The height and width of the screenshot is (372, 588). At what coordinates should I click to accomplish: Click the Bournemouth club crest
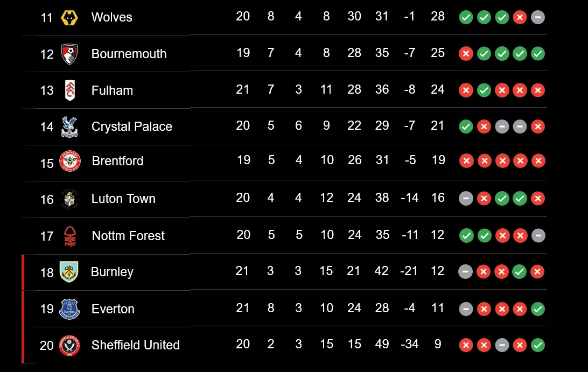pyautogui.click(x=69, y=54)
